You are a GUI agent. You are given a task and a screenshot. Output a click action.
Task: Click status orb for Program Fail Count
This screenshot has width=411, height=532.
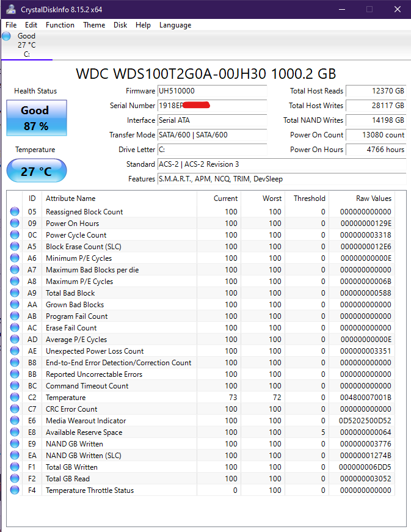pyautogui.click(x=15, y=316)
